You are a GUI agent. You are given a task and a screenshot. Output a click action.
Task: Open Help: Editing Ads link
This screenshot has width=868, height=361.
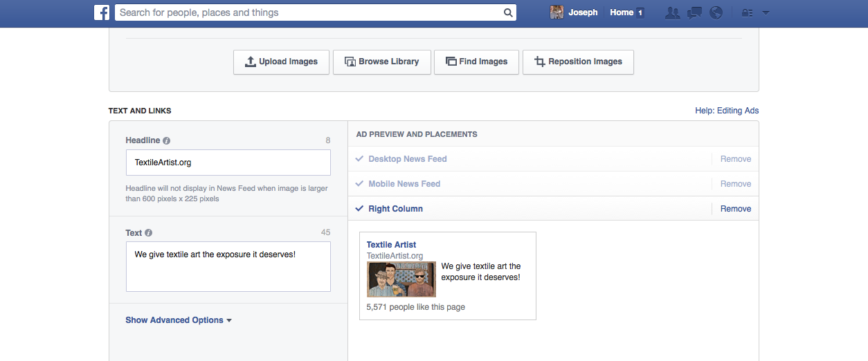pos(727,111)
